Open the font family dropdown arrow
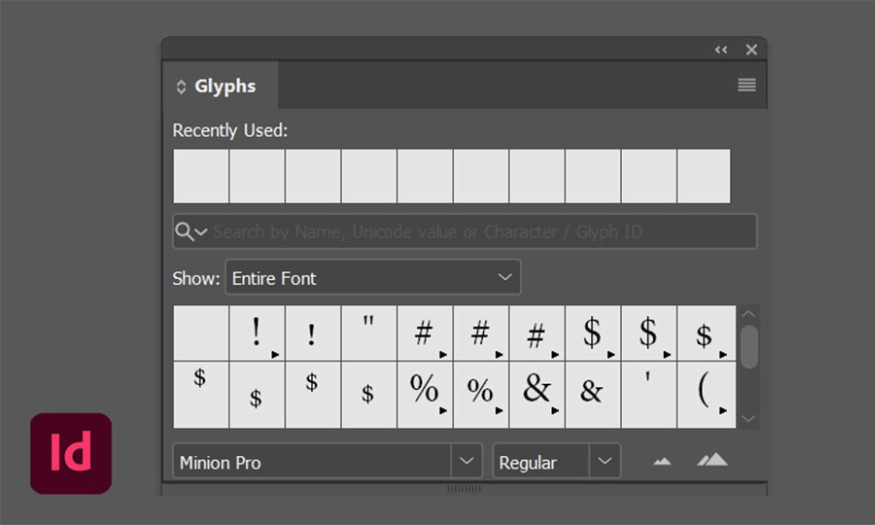This screenshot has width=875, height=525. pos(467,461)
